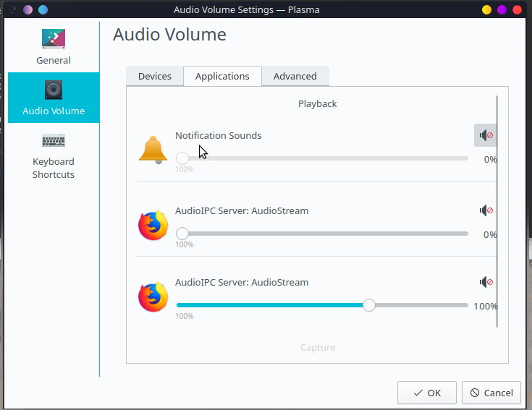Image resolution: width=532 pixels, height=410 pixels.
Task: Toggle mute for the first AudioIPC stream
Action: [486, 210]
